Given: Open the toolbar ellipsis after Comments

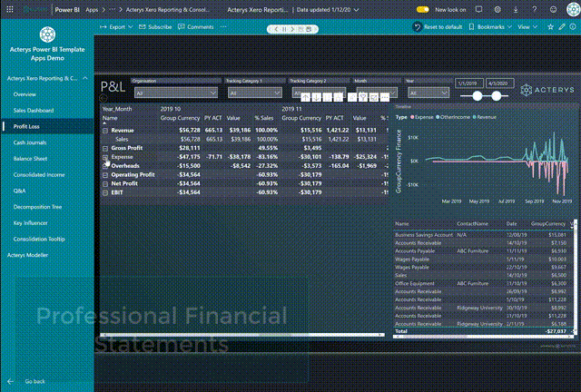Looking at the screenshot, I should point(223,26).
